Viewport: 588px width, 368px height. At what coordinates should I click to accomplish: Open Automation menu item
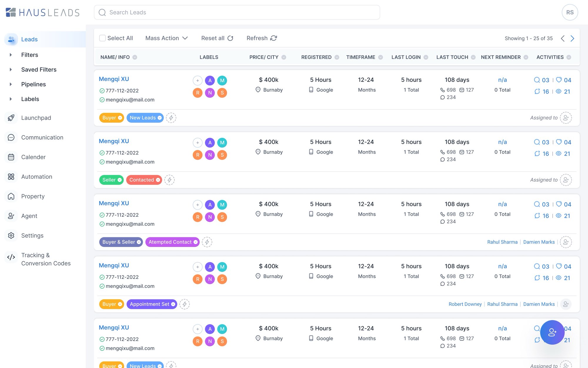point(37,177)
